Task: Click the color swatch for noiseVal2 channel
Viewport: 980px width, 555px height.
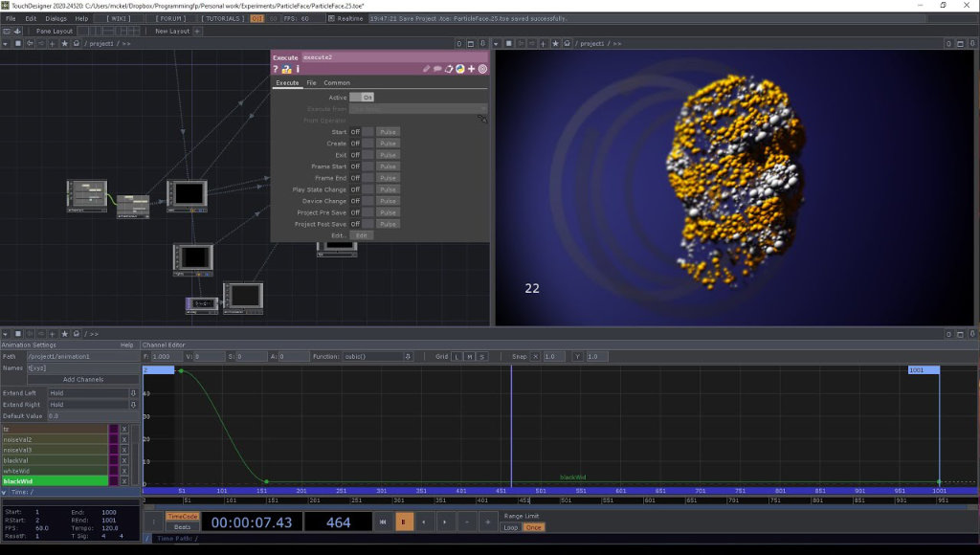Action: click(x=114, y=439)
